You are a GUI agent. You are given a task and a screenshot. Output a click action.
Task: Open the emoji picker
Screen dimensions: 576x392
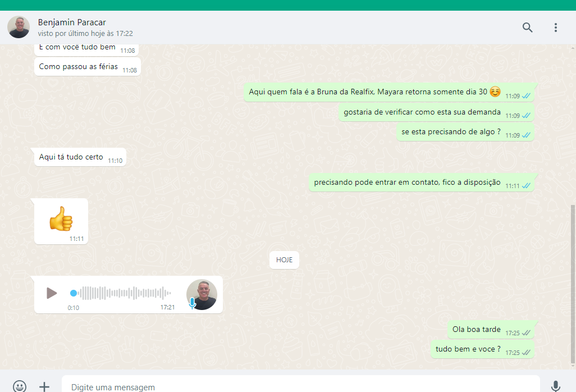pos(20,386)
